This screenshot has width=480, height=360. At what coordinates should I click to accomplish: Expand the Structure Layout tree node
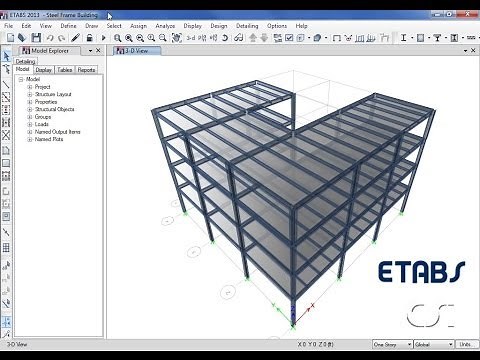[29, 94]
